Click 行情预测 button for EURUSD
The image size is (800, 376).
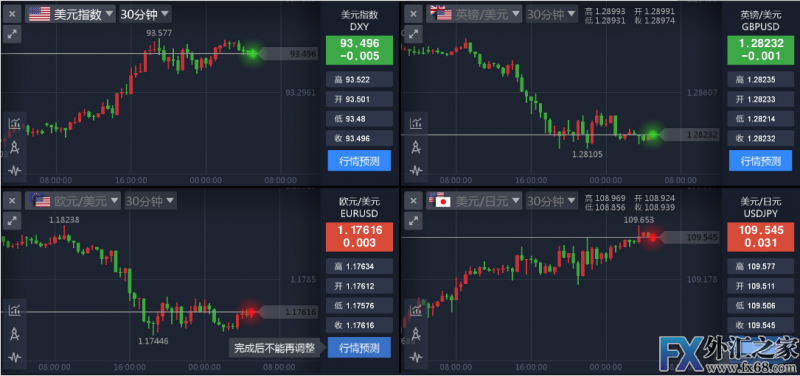click(359, 347)
